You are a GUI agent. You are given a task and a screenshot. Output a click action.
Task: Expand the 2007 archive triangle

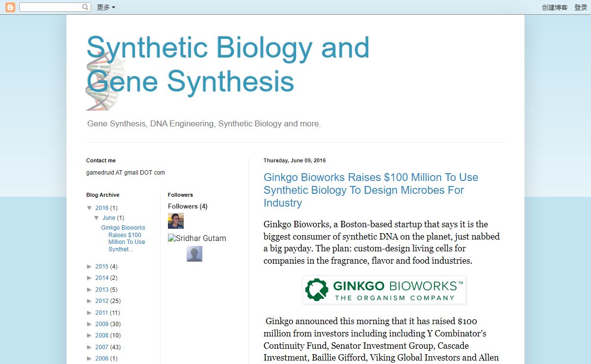click(90, 347)
